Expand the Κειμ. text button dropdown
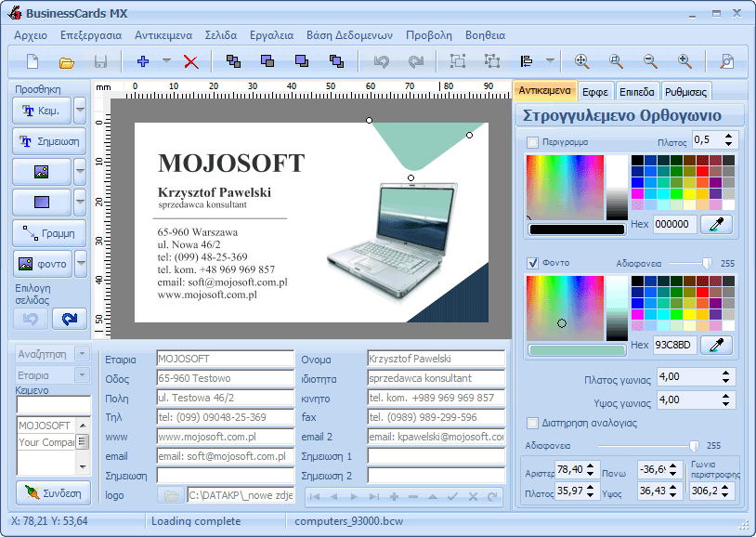 (x=80, y=111)
